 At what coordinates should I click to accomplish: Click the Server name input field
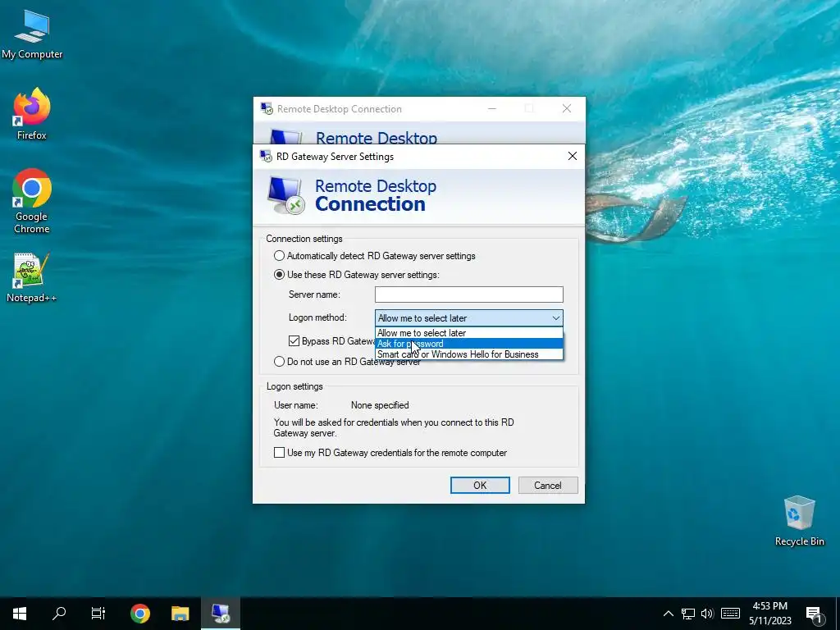coord(468,294)
